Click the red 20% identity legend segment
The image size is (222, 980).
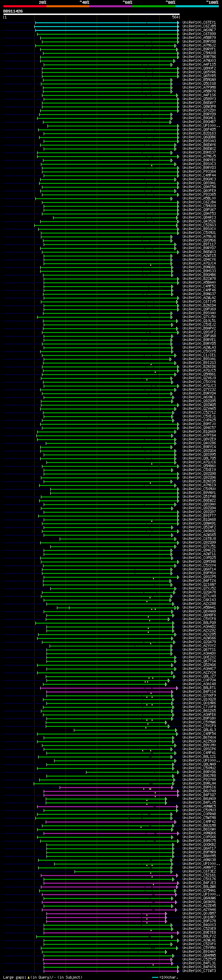(25, 6)
